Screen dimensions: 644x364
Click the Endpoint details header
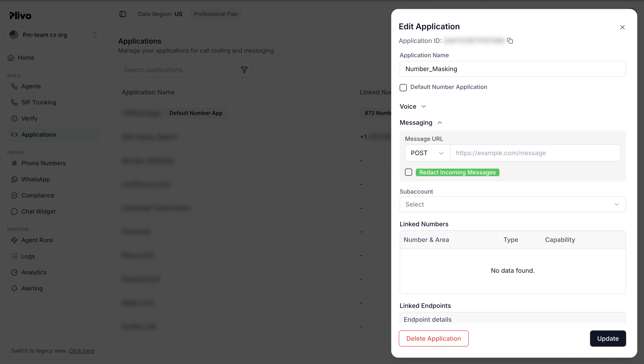pyautogui.click(x=427, y=320)
